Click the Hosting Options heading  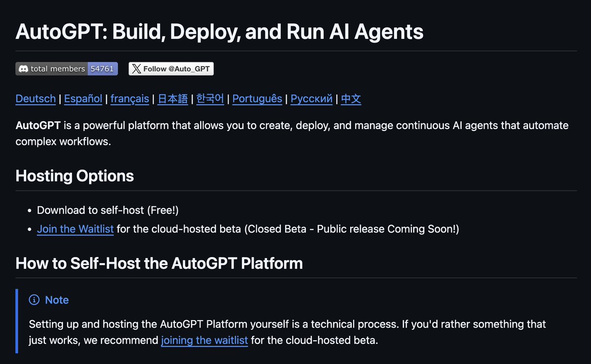click(75, 176)
